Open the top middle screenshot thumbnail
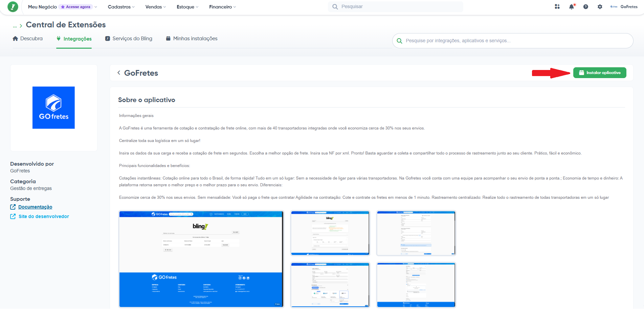The width and height of the screenshot is (644, 309). tap(330, 233)
